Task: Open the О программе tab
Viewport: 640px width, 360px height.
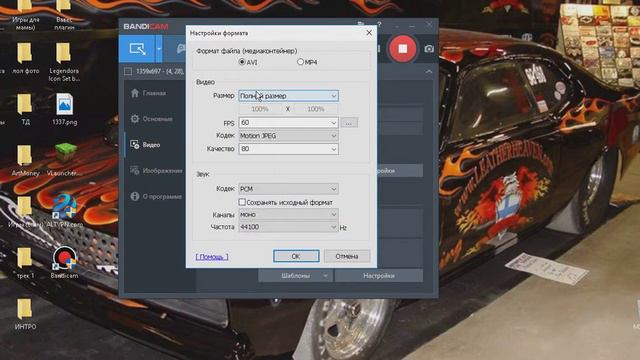Action: [156, 196]
